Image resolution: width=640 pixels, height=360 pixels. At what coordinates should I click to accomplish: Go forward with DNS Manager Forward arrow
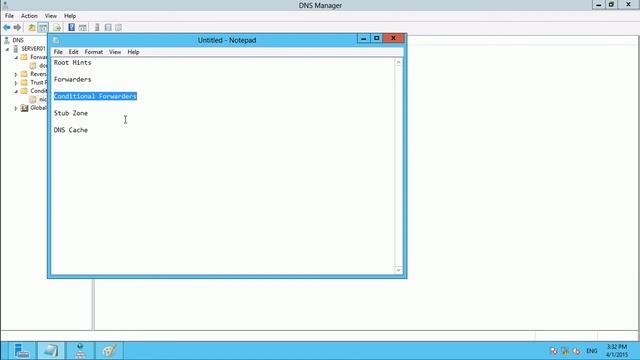click(x=17, y=27)
